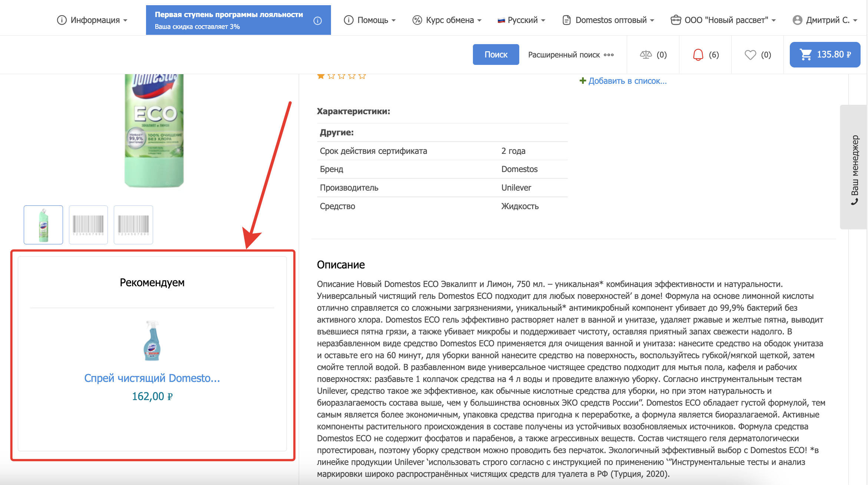
Task: Open the shopping cart 135.80 ₽
Action: (x=825, y=55)
